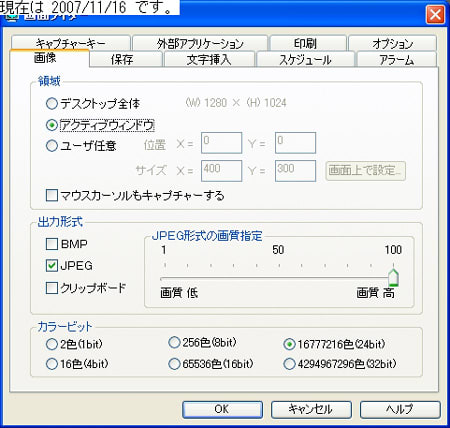Click the キャンセル button
The height and width of the screenshot is (428, 450).
[311, 409]
